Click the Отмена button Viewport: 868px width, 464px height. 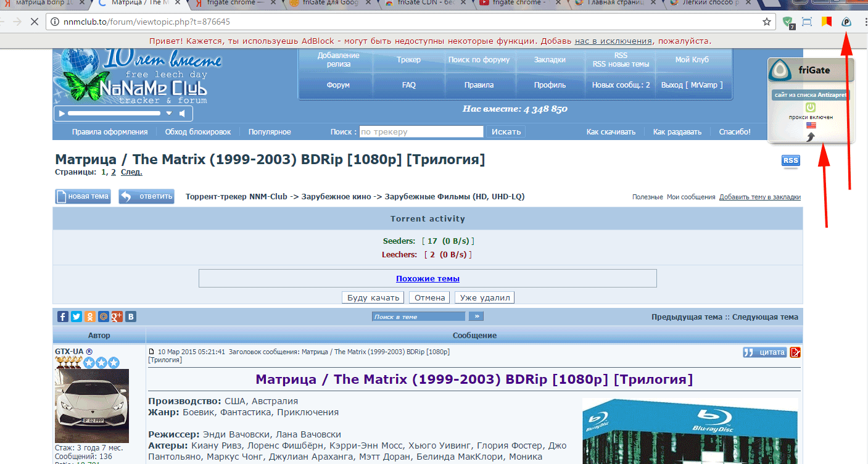coord(429,297)
